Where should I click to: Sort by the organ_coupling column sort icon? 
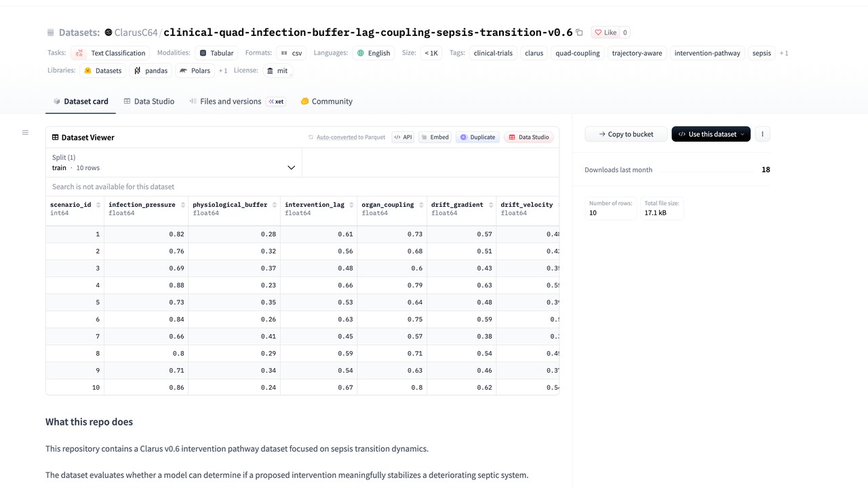[x=420, y=205]
